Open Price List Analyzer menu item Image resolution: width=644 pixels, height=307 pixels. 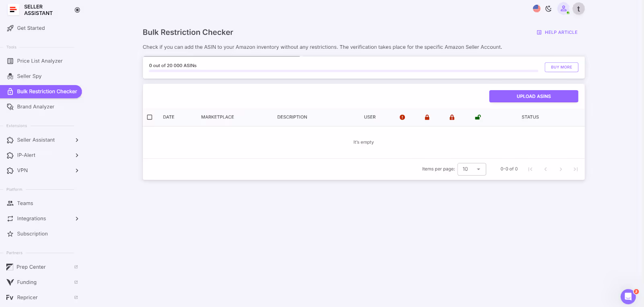tap(41, 61)
